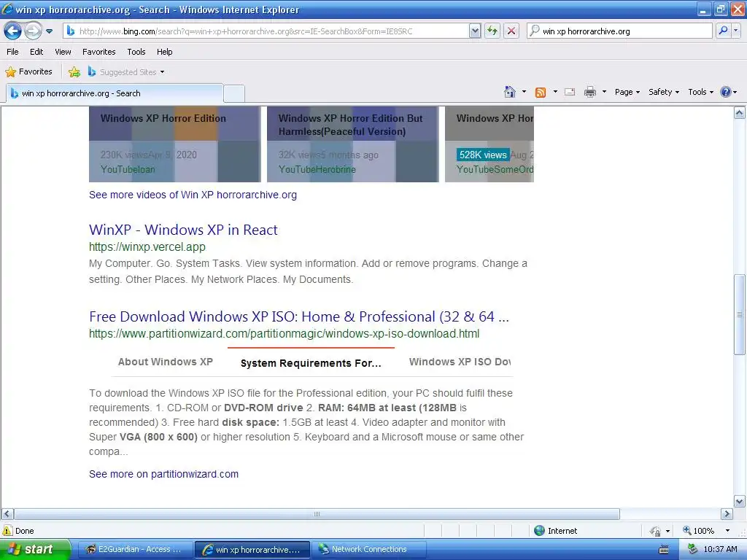Open the Edit menu
Image resolution: width=747 pixels, height=560 pixels.
tap(36, 52)
